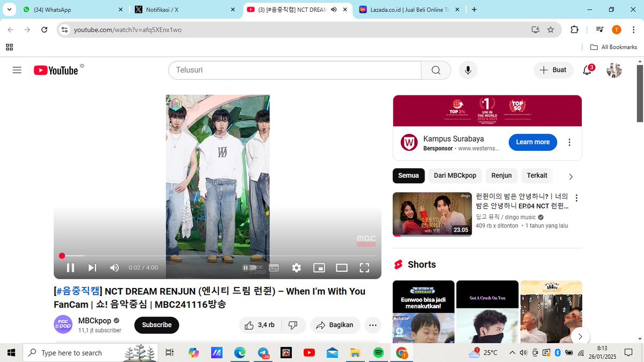
Task: Expand filter chips with the right chevron
Action: coord(570,176)
